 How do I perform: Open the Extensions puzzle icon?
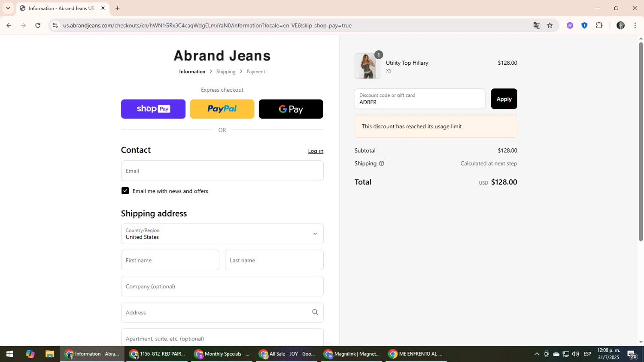(x=599, y=25)
